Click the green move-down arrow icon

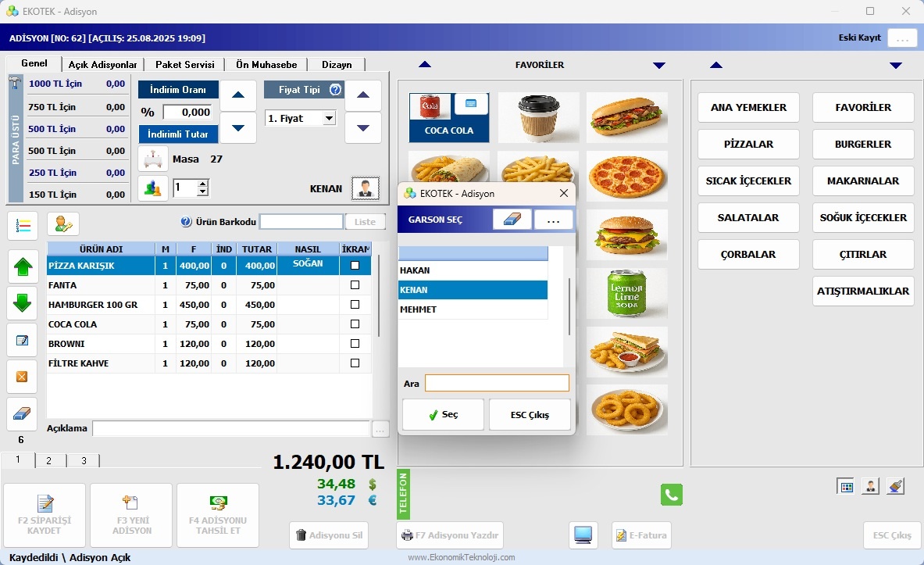pyautogui.click(x=23, y=303)
